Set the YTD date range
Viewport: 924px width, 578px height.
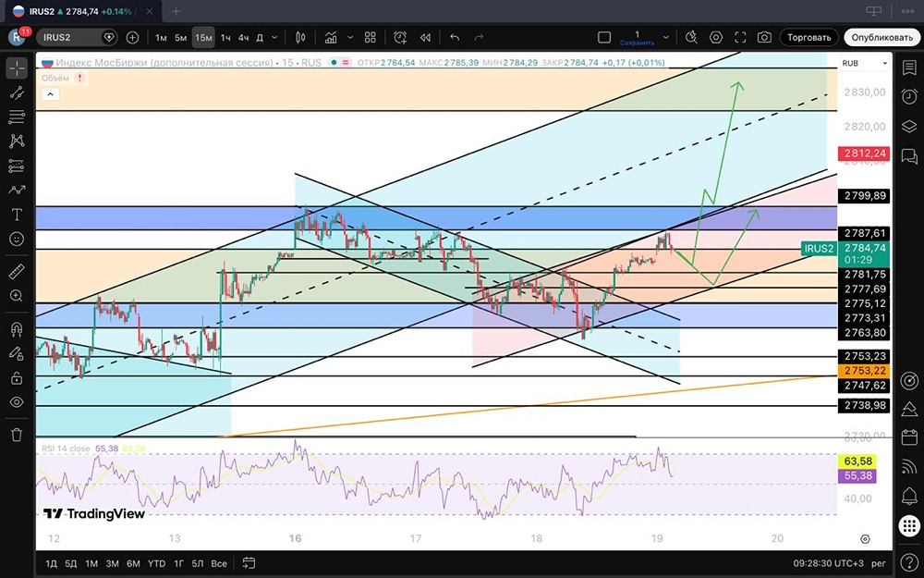(156, 564)
